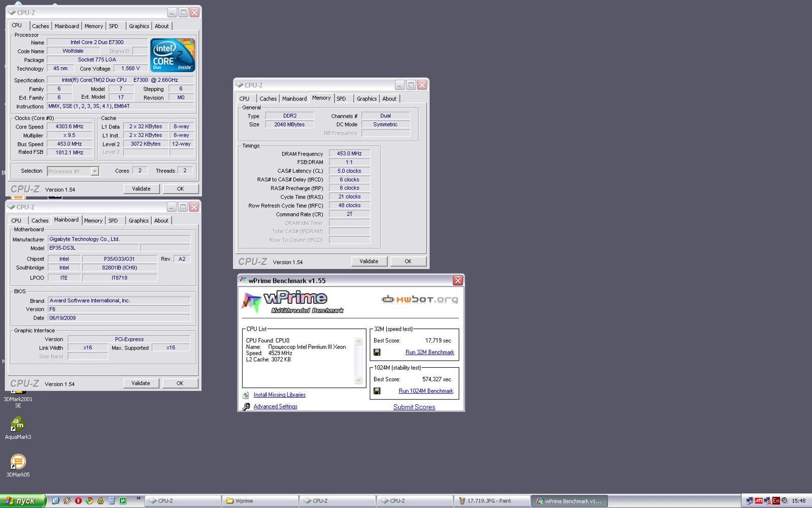Click the save icon beside Run 1024M Benchmark
The height and width of the screenshot is (508, 812).
coord(377,391)
